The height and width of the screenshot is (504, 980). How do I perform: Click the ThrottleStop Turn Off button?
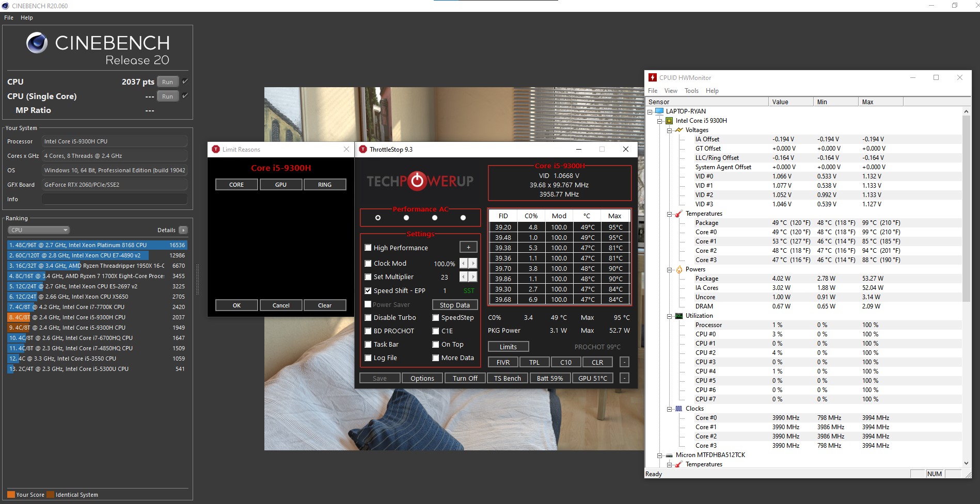point(465,378)
